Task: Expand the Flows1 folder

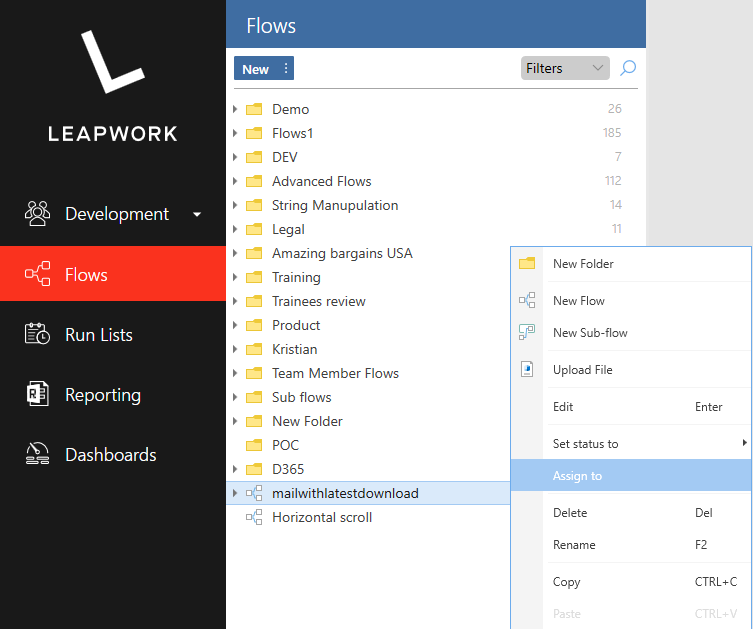Action: coord(235,133)
